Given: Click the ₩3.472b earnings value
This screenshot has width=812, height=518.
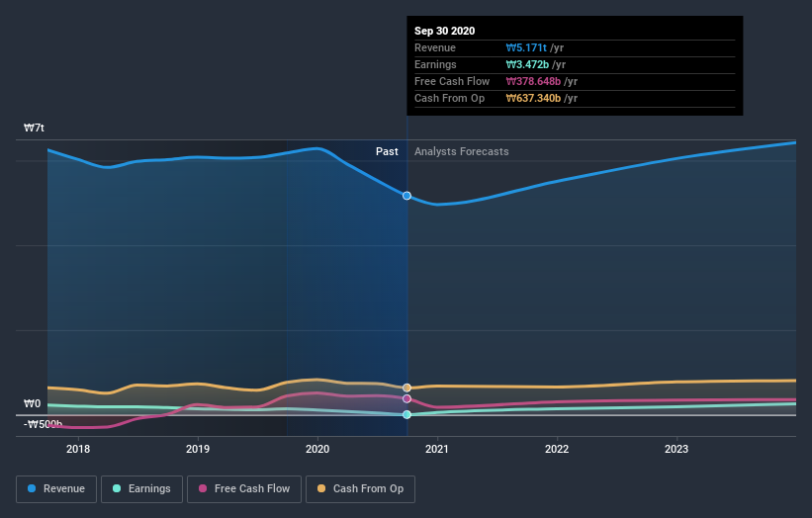Looking at the screenshot, I should click(527, 64).
